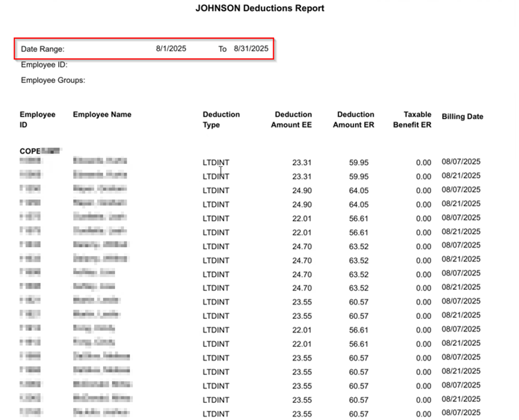Select the end date 8/31/2025
This screenshot has height=420, width=519.
point(251,48)
